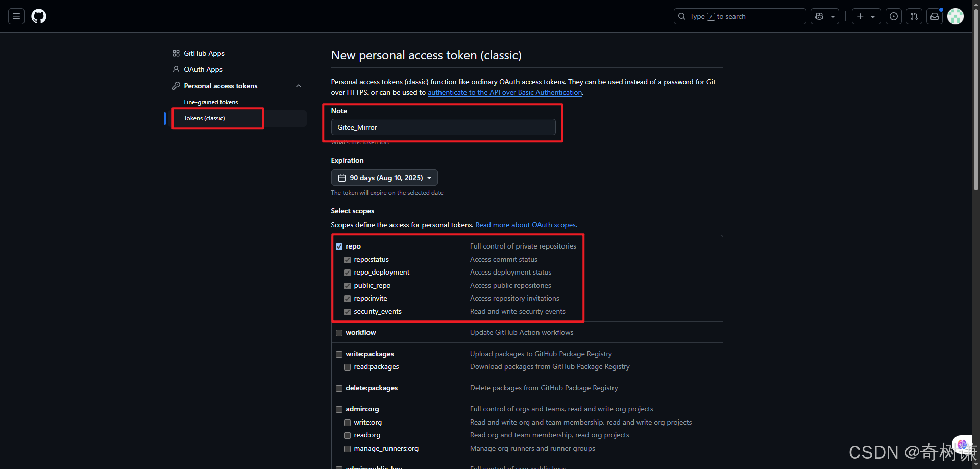Click the search magnifier icon
This screenshot has width=980, height=469.
pos(682,16)
